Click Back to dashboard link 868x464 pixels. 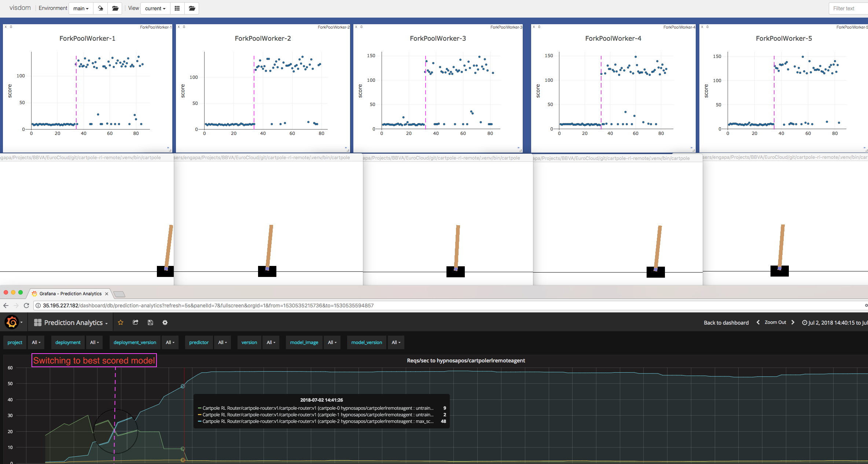[726, 323]
